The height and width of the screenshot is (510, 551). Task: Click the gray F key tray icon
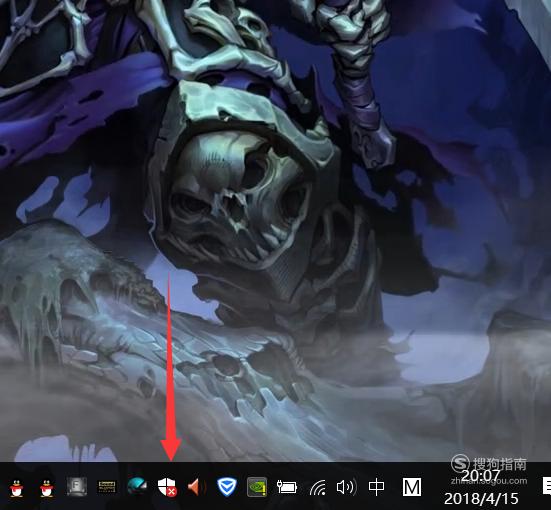click(x=77, y=487)
